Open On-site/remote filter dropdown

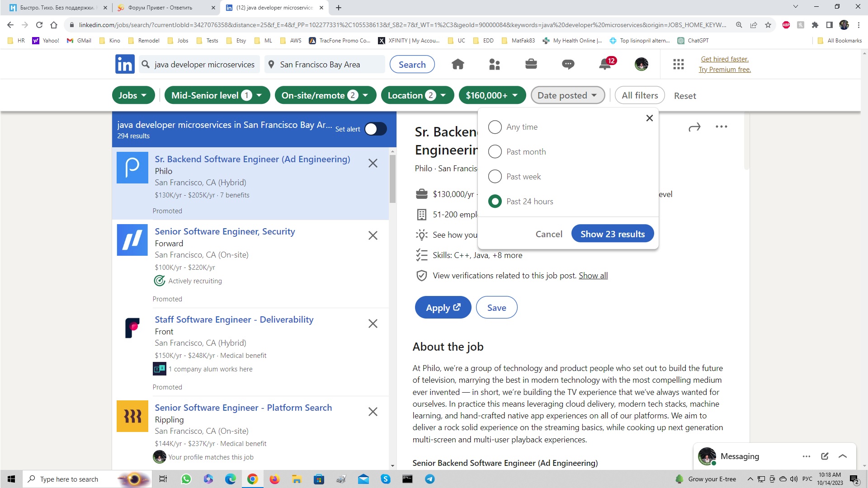tap(325, 95)
